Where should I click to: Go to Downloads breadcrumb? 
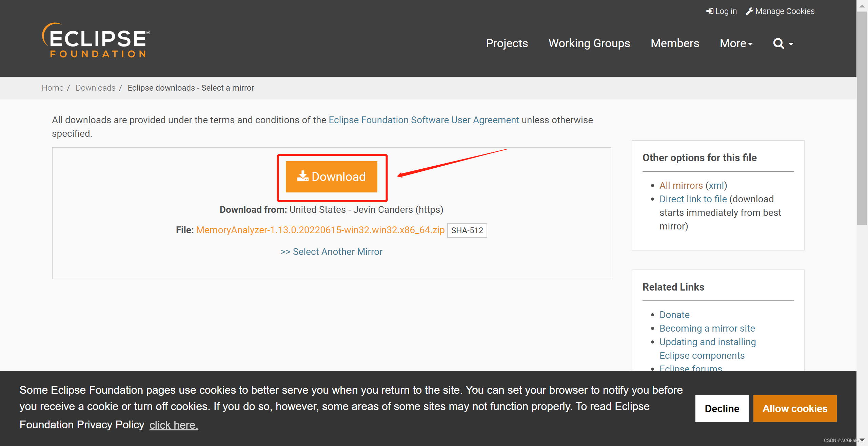[x=96, y=88]
